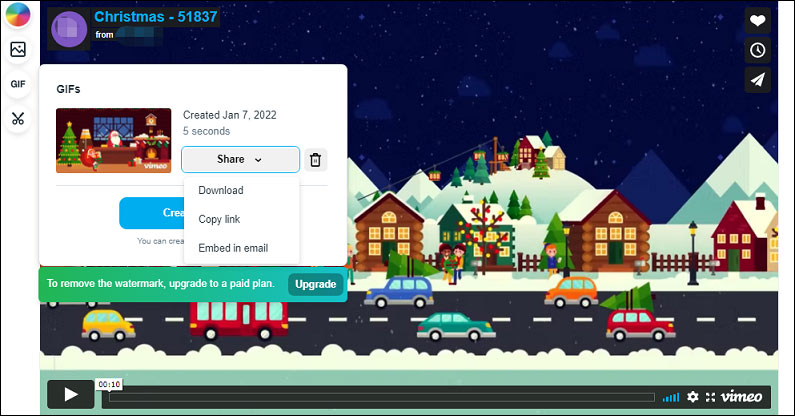Select the GIF creation tool
Viewport: 795px width, 416px height.
click(x=18, y=84)
